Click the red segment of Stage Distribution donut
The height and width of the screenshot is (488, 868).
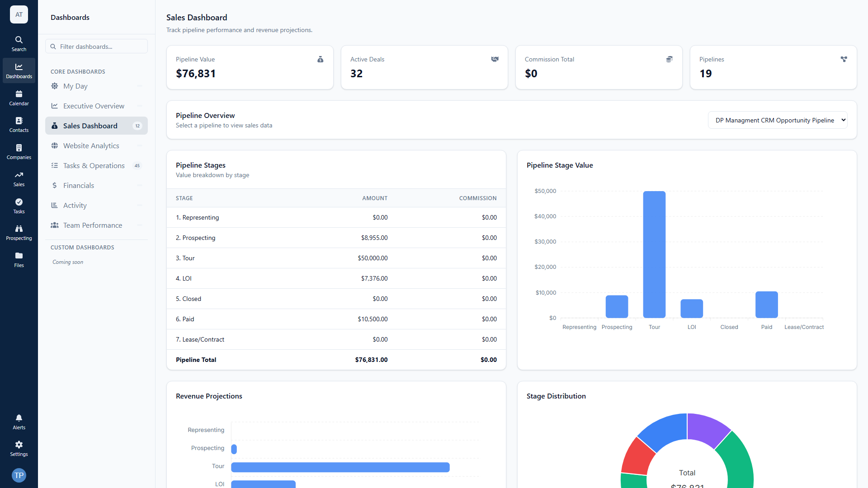637,457
